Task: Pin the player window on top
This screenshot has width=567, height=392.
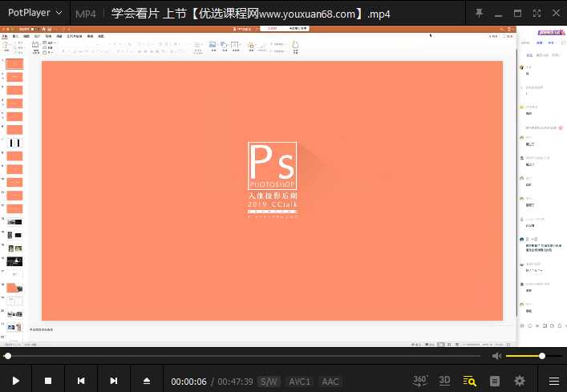Action: pos(479,13)
